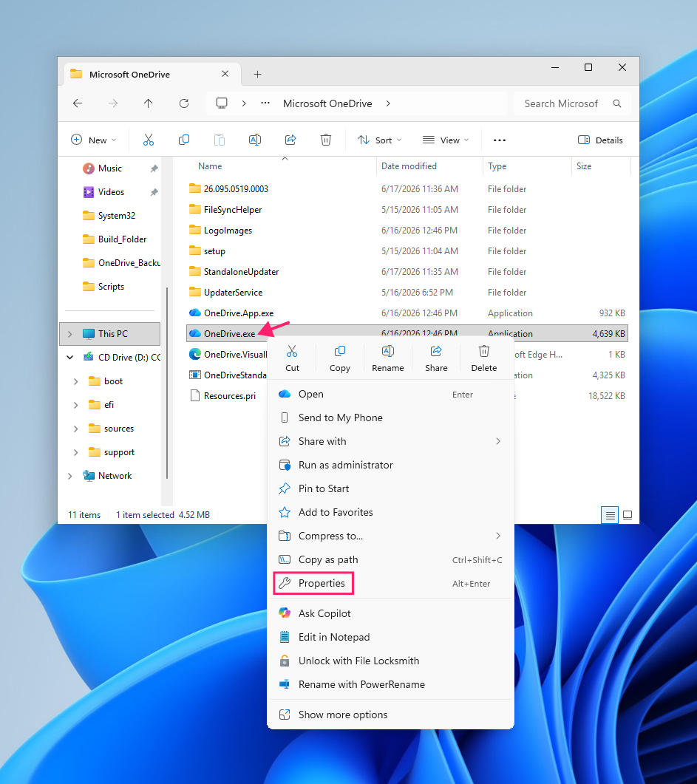The height and width of the screenshot is (784, 697).
Task: Expand the boot folder in the tree
Action: (x=75, y=381)
